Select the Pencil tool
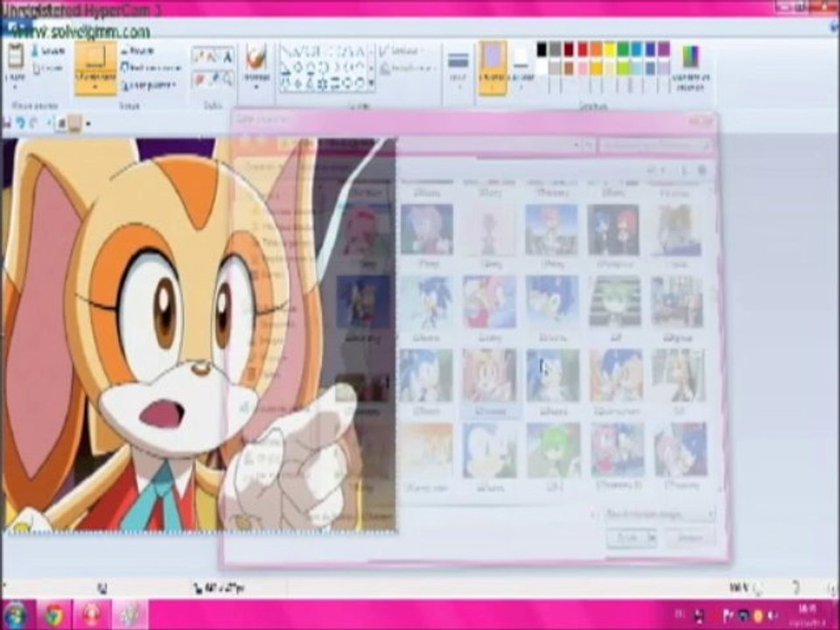Image resolution: width=840 pixels, height=630 pixels. pos(199,56)
